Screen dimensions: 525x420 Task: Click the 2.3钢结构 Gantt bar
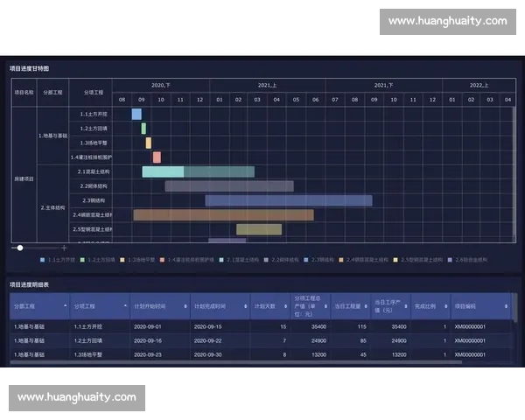click(288, 200)
